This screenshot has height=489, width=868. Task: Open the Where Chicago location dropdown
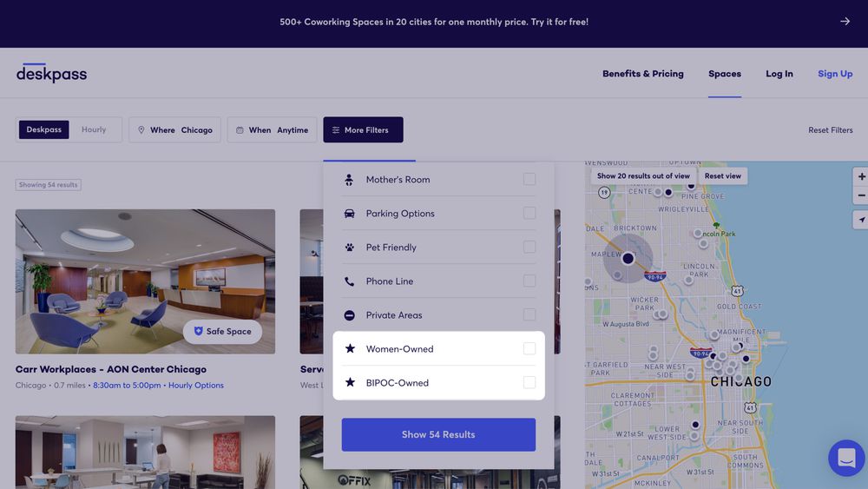pyautogui.click(x=175, y=130)
